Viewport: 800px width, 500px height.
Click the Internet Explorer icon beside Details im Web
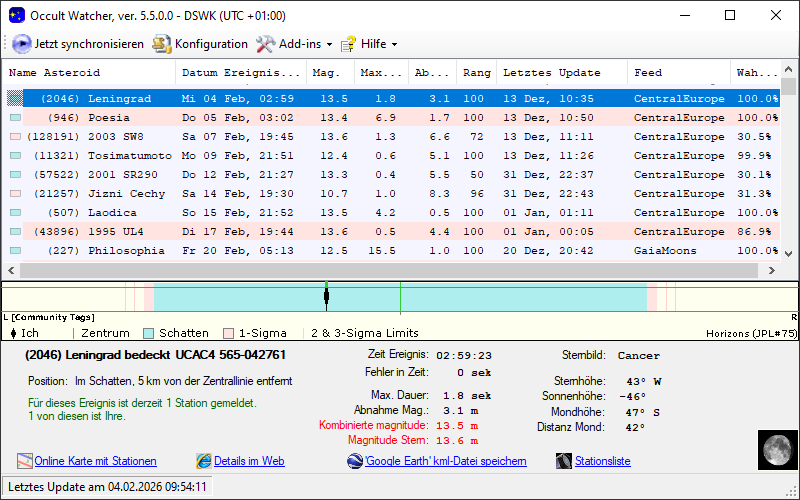(204, 461)
